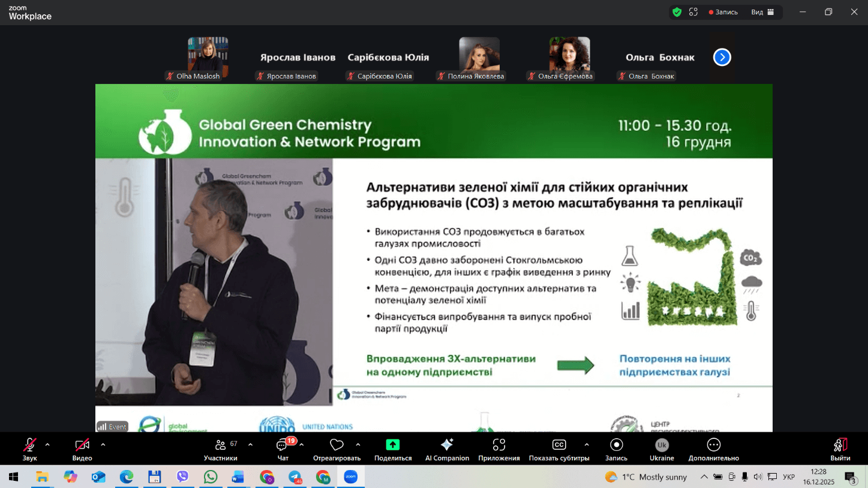Open the Вид view menu at top
The height and width of the screenshot is (488, 868).
pos(762,12)
